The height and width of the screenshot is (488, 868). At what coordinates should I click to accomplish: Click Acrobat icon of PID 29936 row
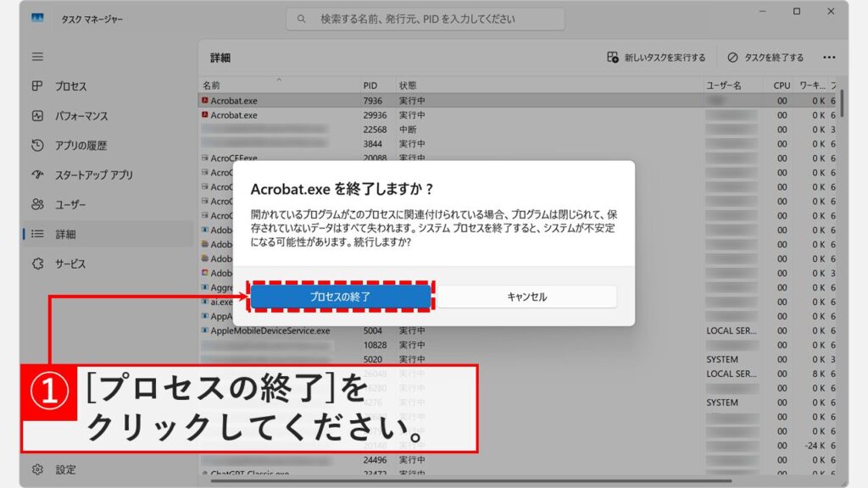click(205, 114)
